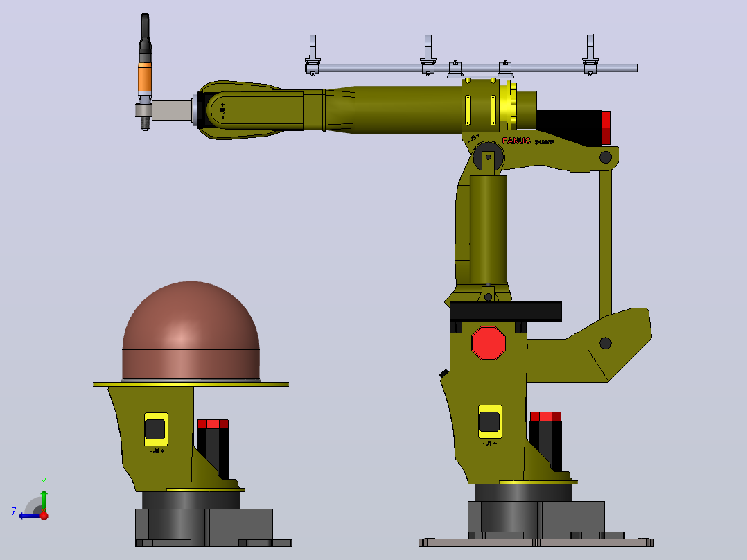Click the red FANUC logo text

516,141
